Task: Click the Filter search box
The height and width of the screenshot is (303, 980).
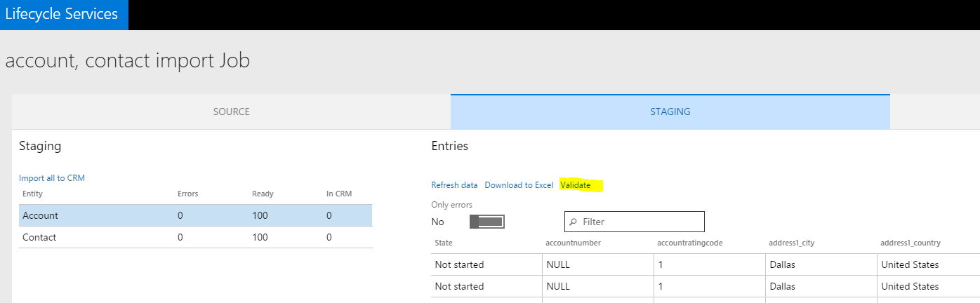Action: 640,222
